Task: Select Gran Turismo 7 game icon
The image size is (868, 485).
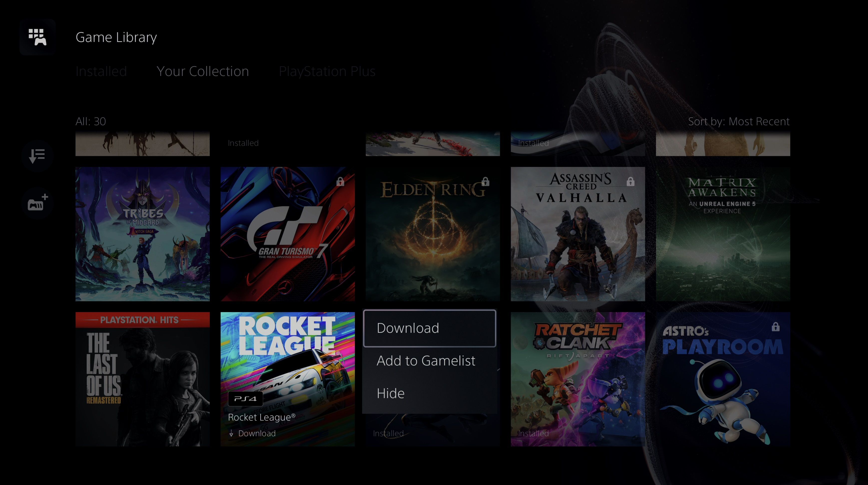Action: tap(288, 234)
